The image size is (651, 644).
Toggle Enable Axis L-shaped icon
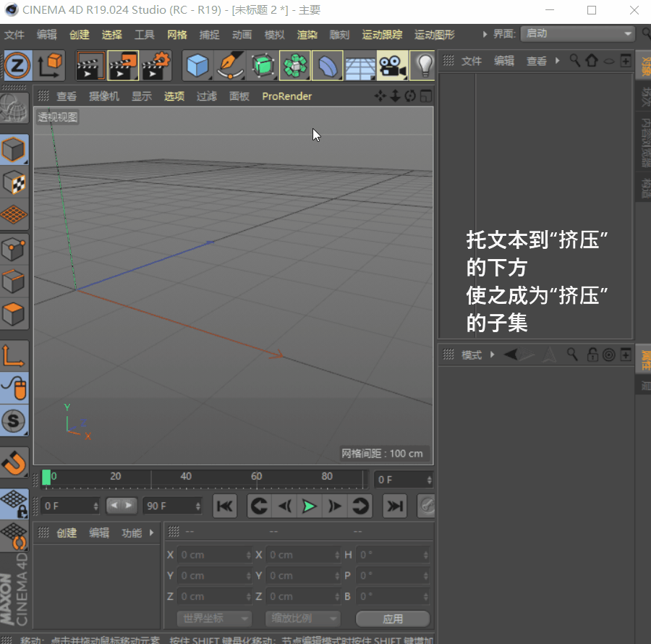click(14, 356)
